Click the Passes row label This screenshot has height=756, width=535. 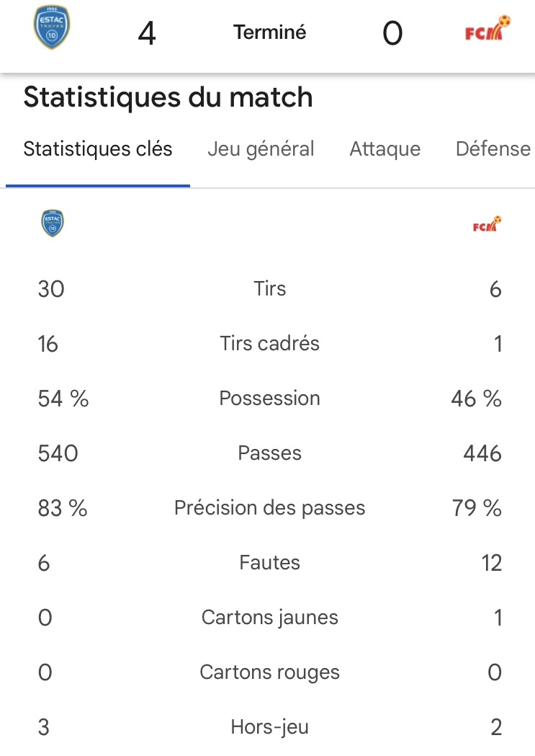pyautogui.click(x=270, y=453)
